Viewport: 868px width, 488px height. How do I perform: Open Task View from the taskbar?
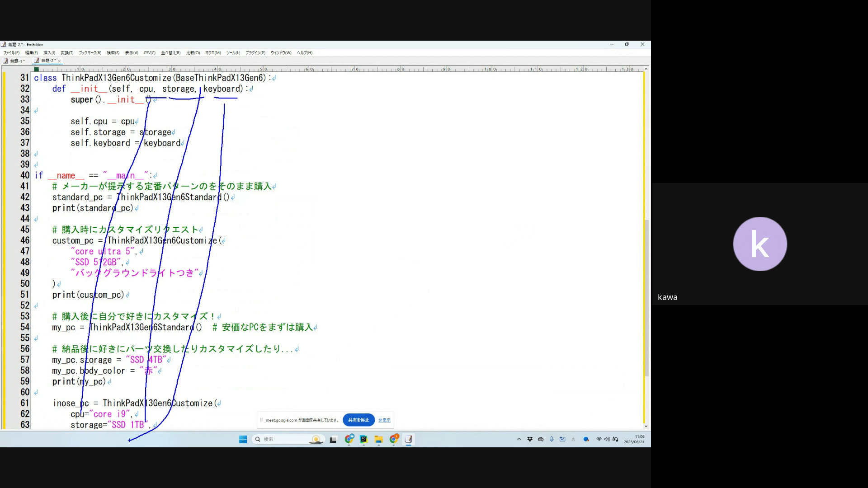(333, 439)
